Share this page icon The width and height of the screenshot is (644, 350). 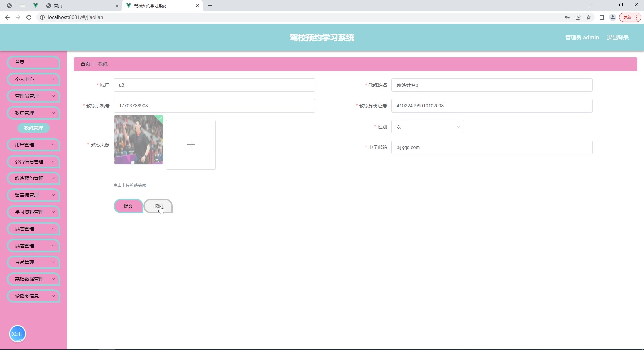click(578, 17)
